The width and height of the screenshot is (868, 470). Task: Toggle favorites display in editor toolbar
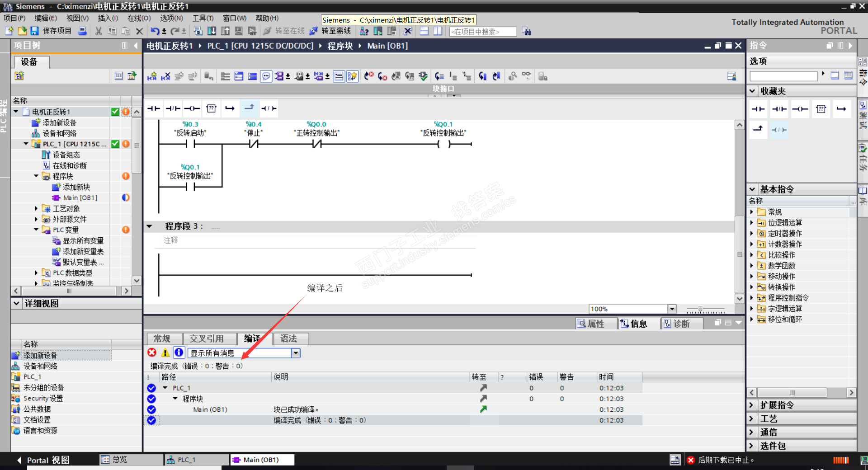(352, 76)
